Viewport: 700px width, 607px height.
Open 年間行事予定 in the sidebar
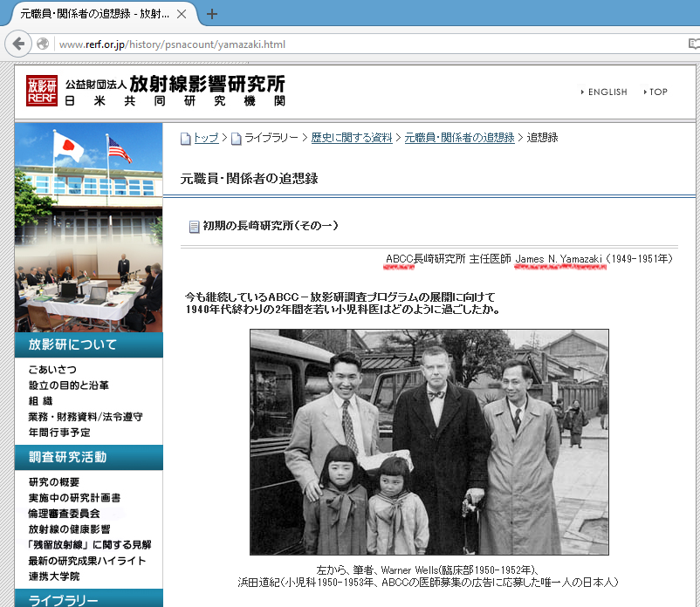pyautogui.click(x=59, y=433)
